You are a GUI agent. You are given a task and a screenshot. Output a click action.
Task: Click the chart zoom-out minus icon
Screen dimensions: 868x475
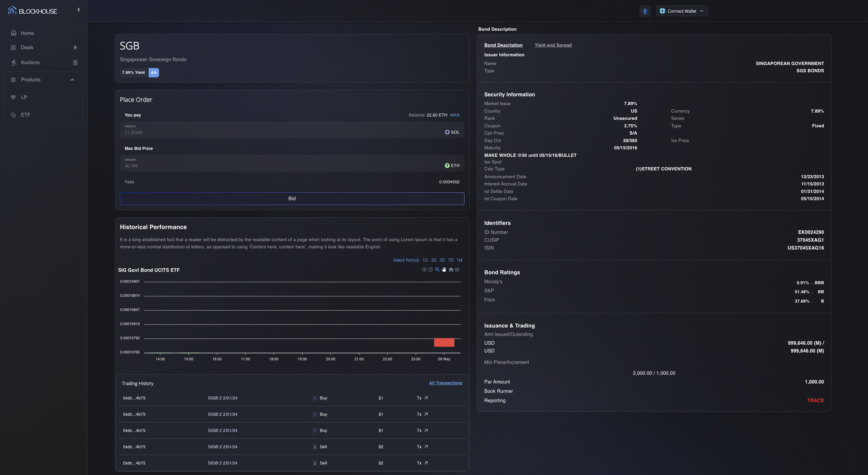pos(430,270)
